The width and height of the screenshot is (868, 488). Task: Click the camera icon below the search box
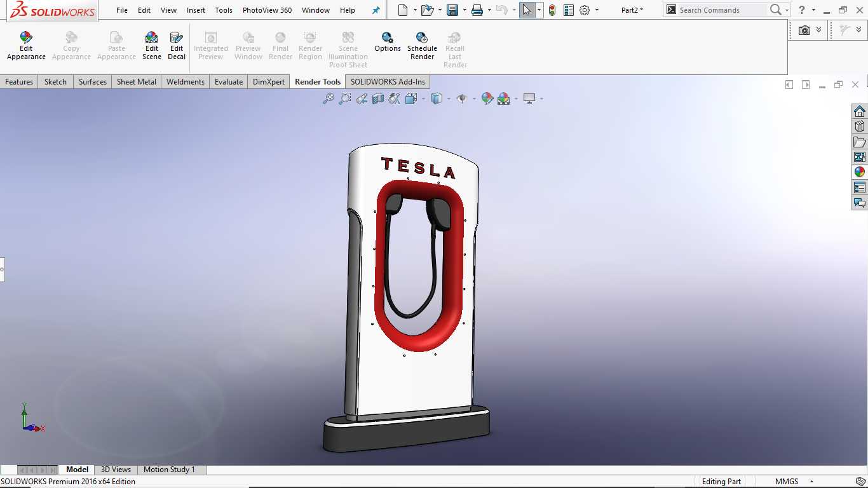804,30
